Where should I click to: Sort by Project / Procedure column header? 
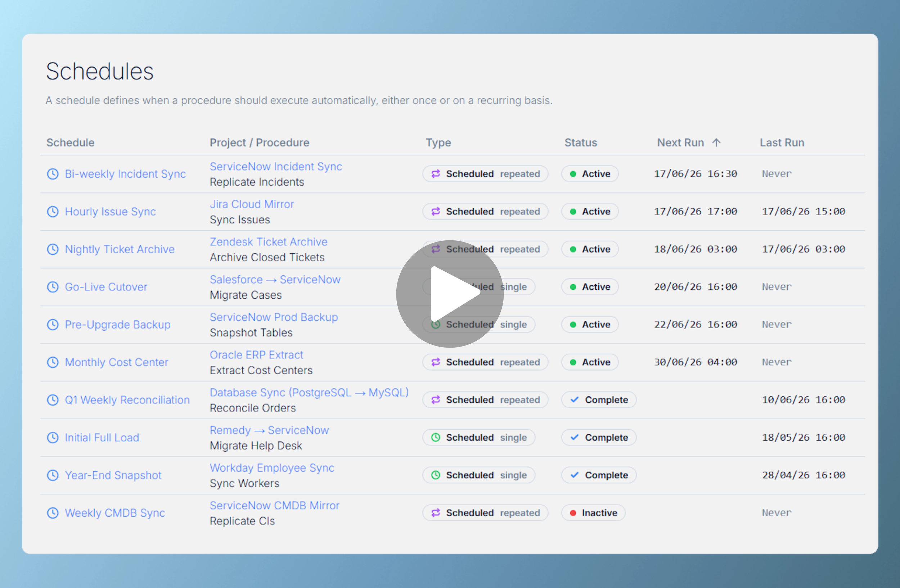pyautogui.click(x=260, y=143)
